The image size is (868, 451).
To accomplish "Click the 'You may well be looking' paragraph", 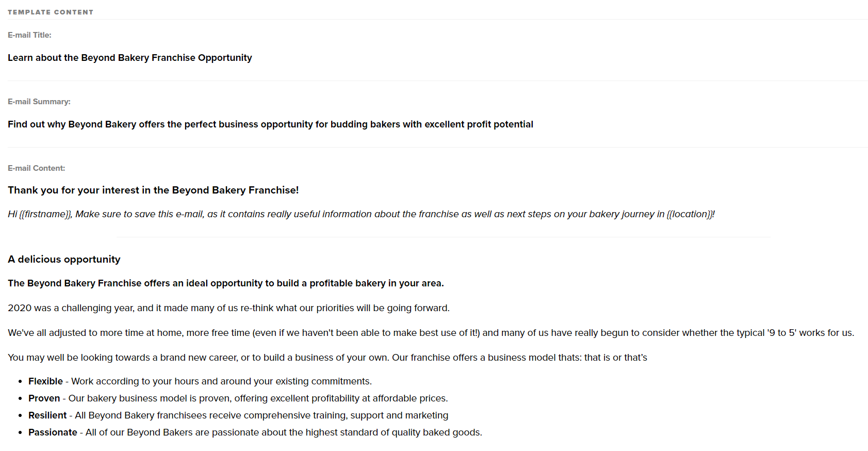I will click(x=327, y=358).
